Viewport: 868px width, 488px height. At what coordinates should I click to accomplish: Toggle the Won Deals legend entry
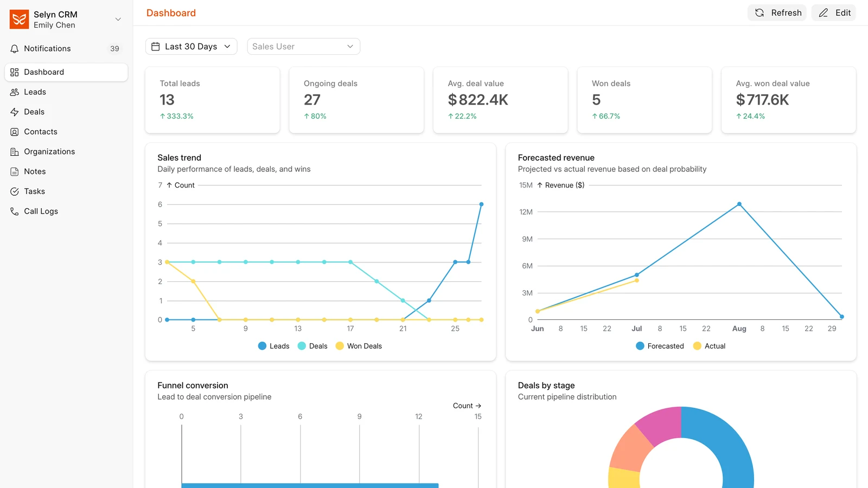click(359, 346)
